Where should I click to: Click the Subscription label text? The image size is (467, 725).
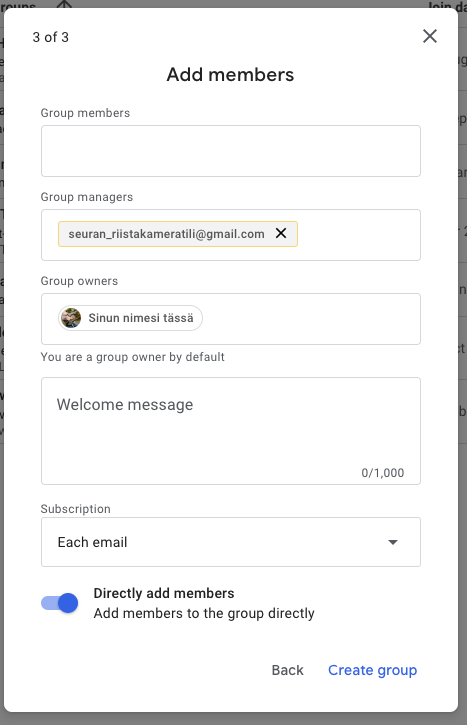pyautogui.click(x=75, y=509)
